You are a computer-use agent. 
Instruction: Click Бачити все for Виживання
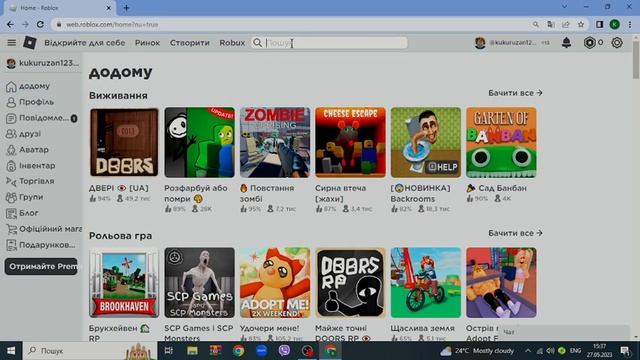tap(515, 93)
